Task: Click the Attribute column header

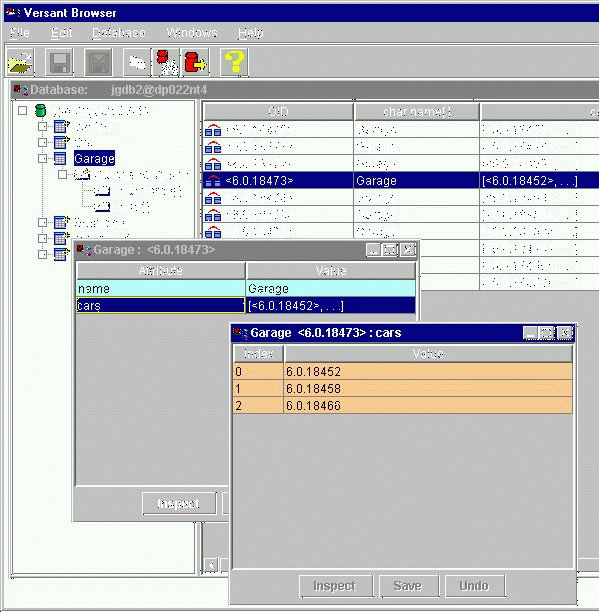Action: 161,270
